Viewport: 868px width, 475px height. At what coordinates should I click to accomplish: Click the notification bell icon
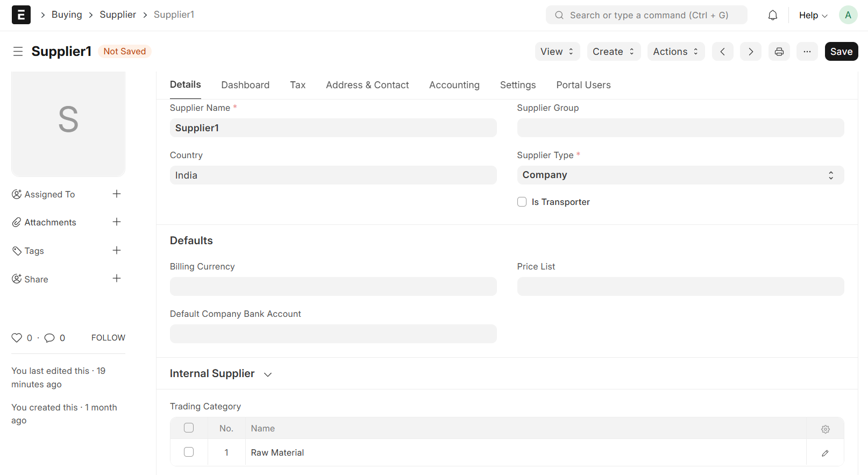[772, 15]
